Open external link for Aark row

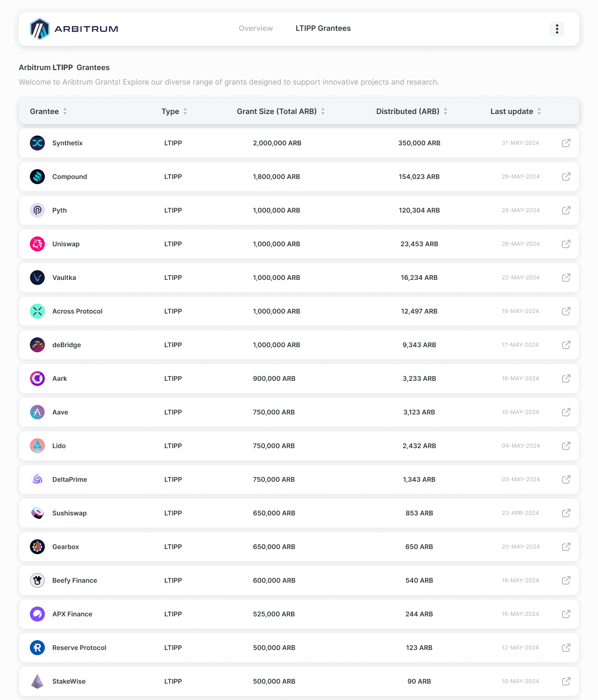tap(566, 379)
